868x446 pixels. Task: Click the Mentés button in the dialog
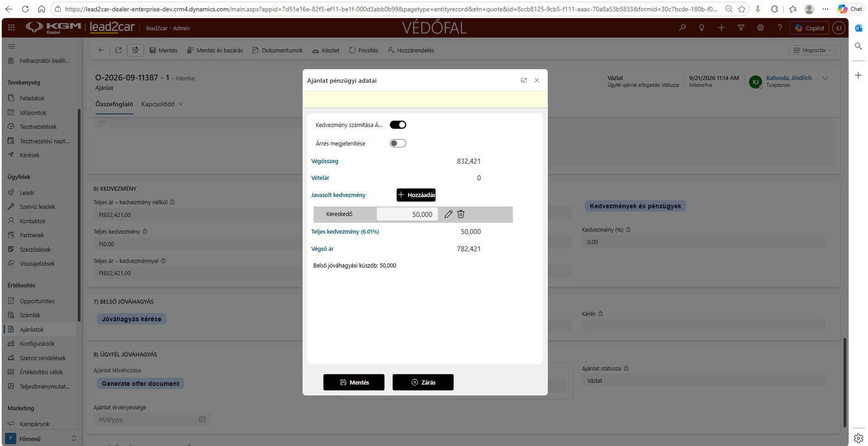(x=354, y=382)
